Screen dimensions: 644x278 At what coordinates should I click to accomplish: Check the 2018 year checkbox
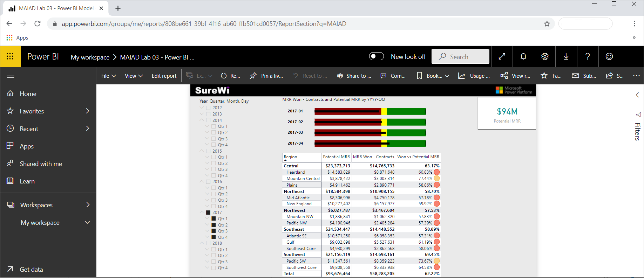click(x=208, y=243)
